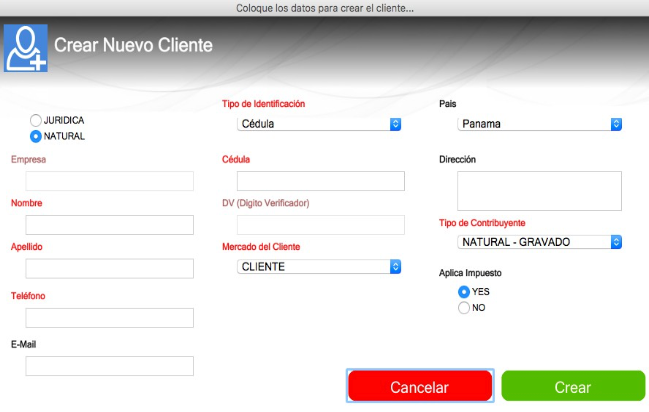Image resolution: width=649 pixels, height=412 pixels.
Task: Open the Tipo de Identificación dropdown
Action: click(x=319, y=124)
